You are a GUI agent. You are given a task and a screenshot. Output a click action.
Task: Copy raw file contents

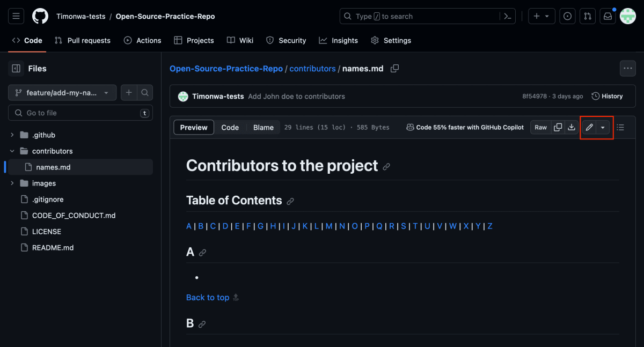(x=558, y=127)
